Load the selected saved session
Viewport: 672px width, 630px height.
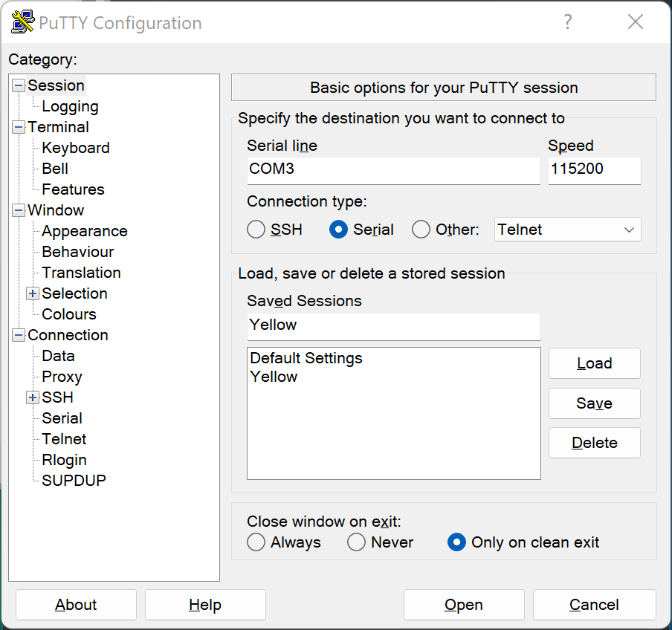pos(594,363)
